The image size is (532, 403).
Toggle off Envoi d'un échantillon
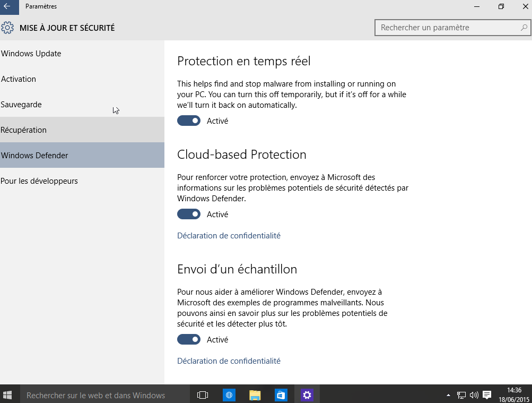click(x=189, y=339)
